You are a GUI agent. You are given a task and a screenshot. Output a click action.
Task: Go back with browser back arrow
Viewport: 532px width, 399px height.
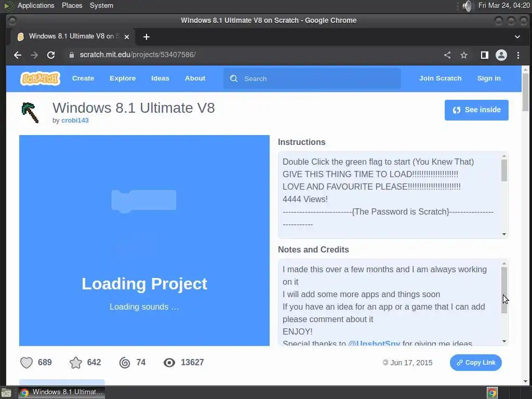(18, 55)
